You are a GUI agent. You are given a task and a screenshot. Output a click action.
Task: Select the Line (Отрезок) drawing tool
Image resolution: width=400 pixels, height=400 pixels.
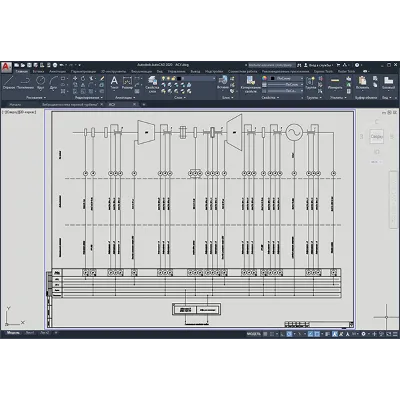[x=9, y=83]
